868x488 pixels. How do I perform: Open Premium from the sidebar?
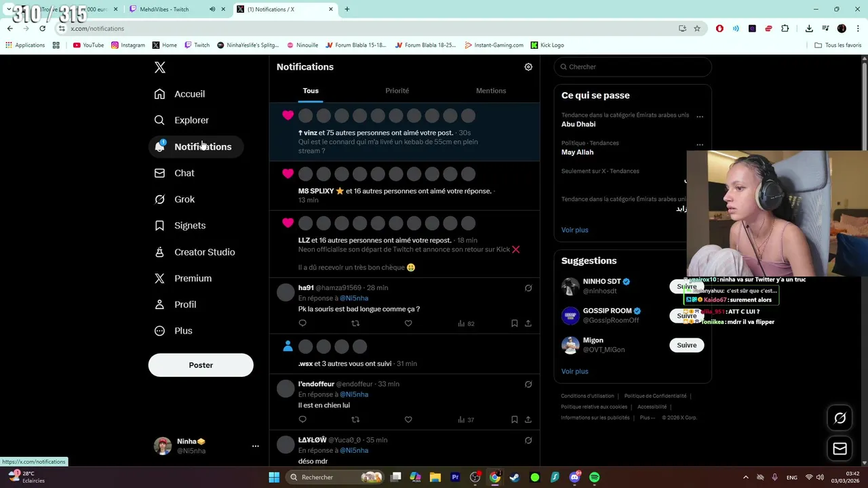pos(183,279)
